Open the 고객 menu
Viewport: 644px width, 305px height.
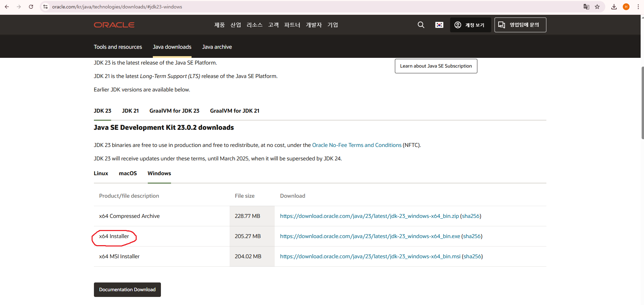tap(273, 25)
